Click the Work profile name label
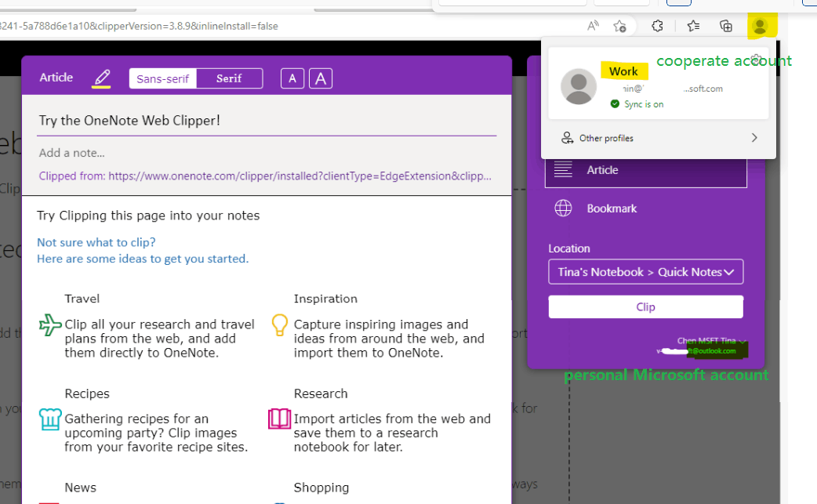 point(623,71)
